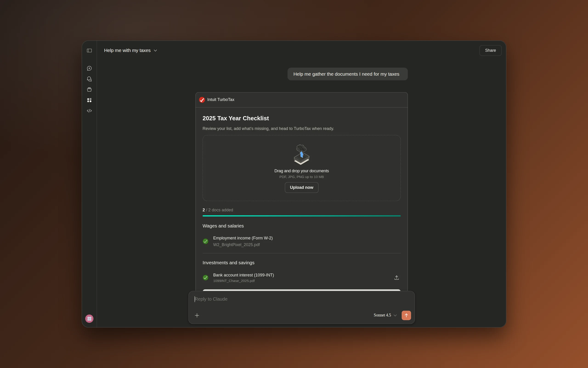Click the Review your list instruction text
This screenshot has height=368, width=588.
(268, 129)
